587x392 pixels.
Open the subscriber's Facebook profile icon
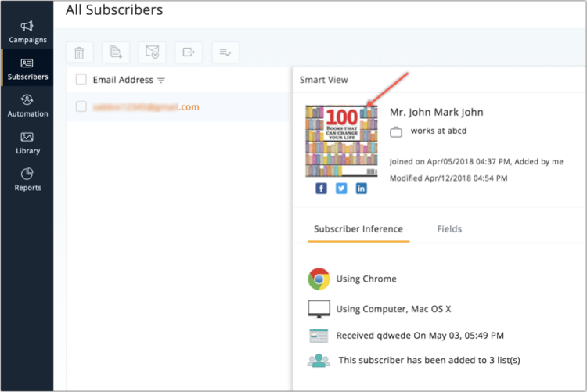(321, 189)
